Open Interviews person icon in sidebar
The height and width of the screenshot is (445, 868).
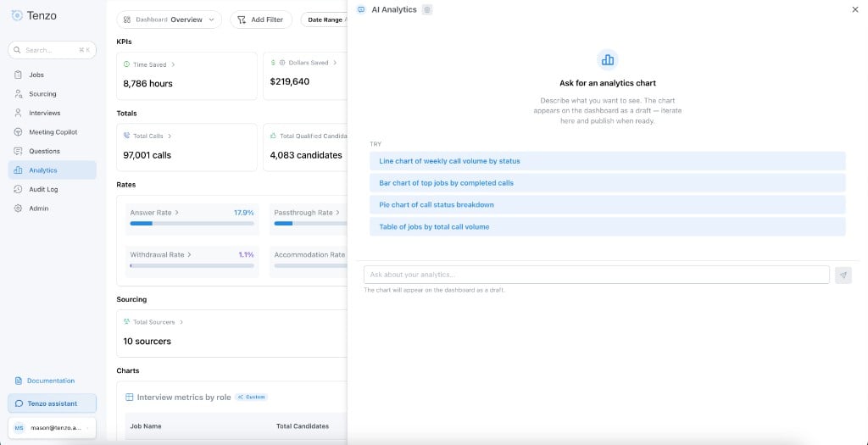(19, 113)
